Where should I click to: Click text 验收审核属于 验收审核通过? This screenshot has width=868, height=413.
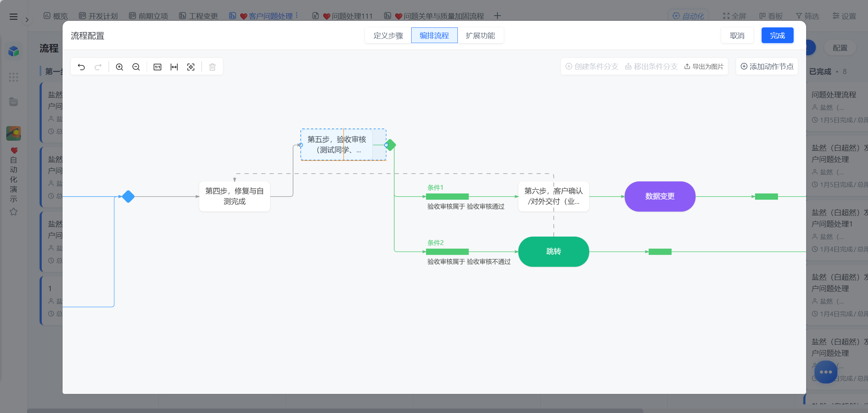[466, 206]
